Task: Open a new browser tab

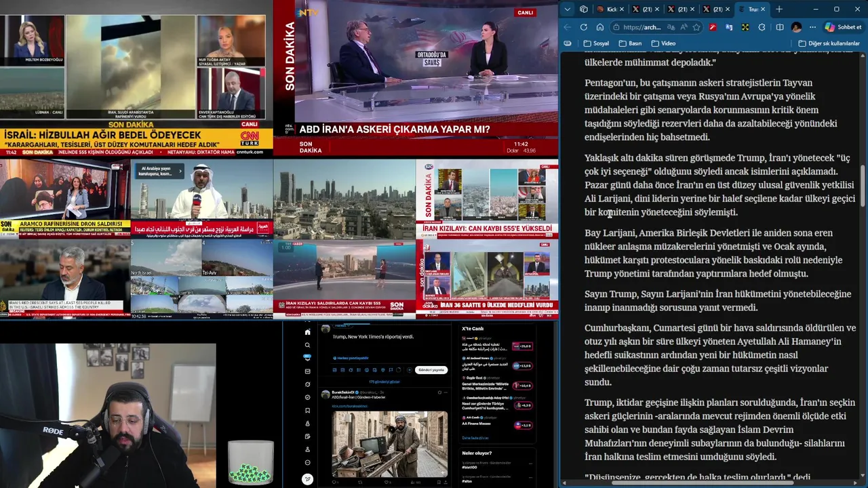Action: coord(779,9)
